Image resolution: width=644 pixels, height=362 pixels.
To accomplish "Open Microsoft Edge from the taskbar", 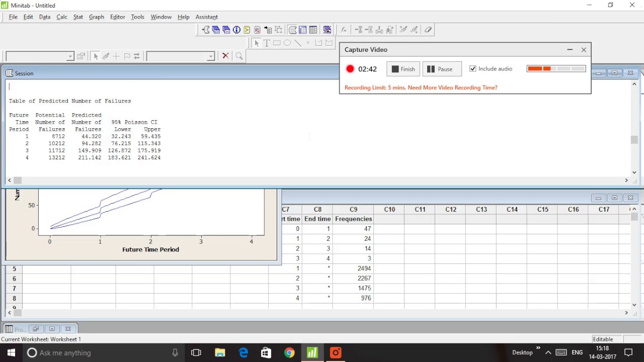I will [x=243, y=352].
